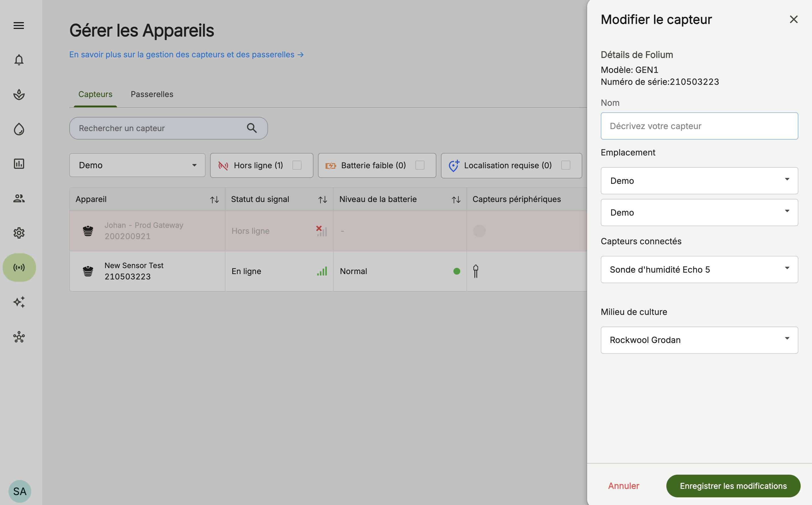This screenshot has height=505, width=812.
Task: Click the En ligne status cell
Action: pos(279,271)
